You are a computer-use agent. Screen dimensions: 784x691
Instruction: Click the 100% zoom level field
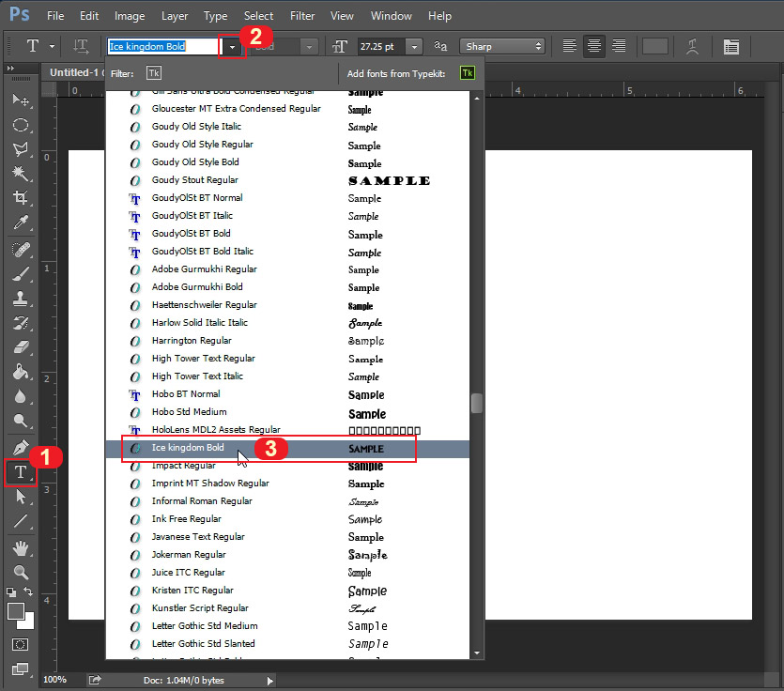click(55, 680)
